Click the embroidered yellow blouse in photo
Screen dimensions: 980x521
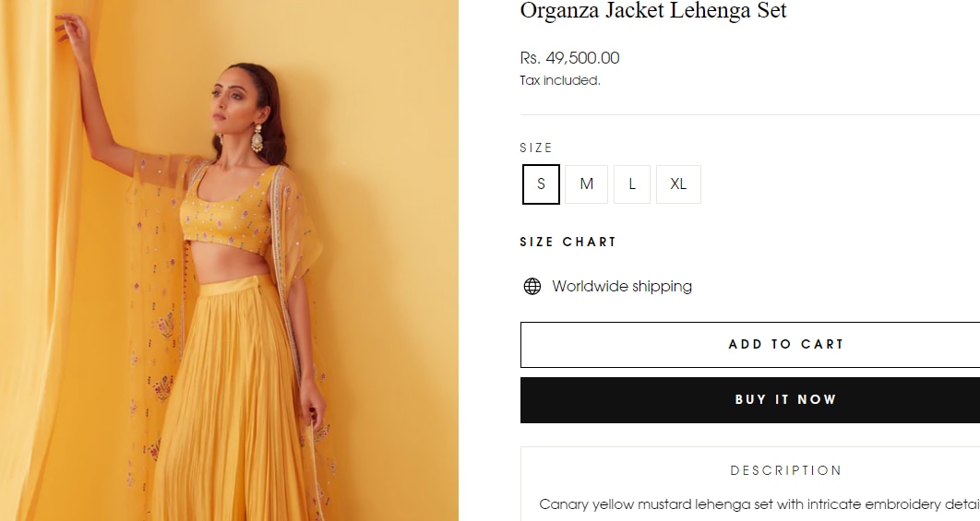[227, 217]
